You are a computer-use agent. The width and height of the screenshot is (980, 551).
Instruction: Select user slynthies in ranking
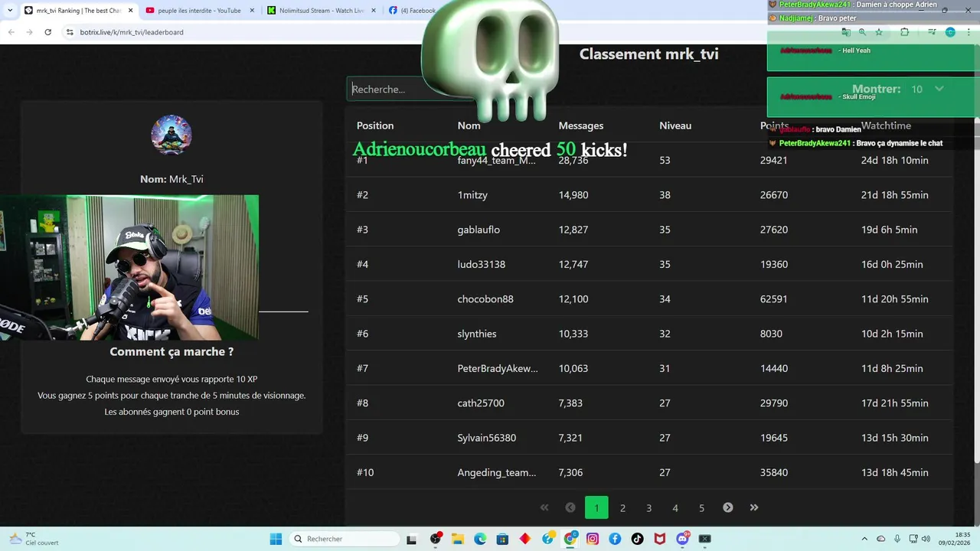pyautogui.click(x=477, y=334)
